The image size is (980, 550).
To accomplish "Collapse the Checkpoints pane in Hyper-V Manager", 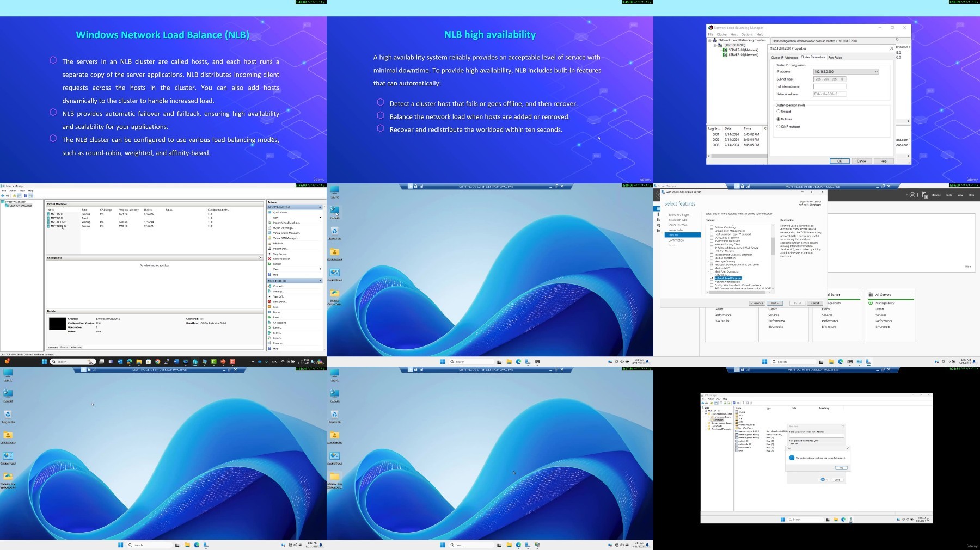I will [x=261, y=258].
